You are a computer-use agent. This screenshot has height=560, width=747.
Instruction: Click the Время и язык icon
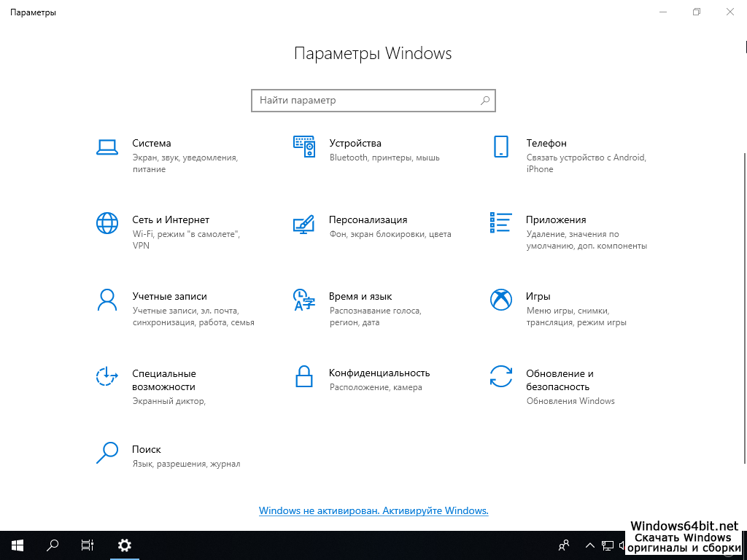click(303, 300)
